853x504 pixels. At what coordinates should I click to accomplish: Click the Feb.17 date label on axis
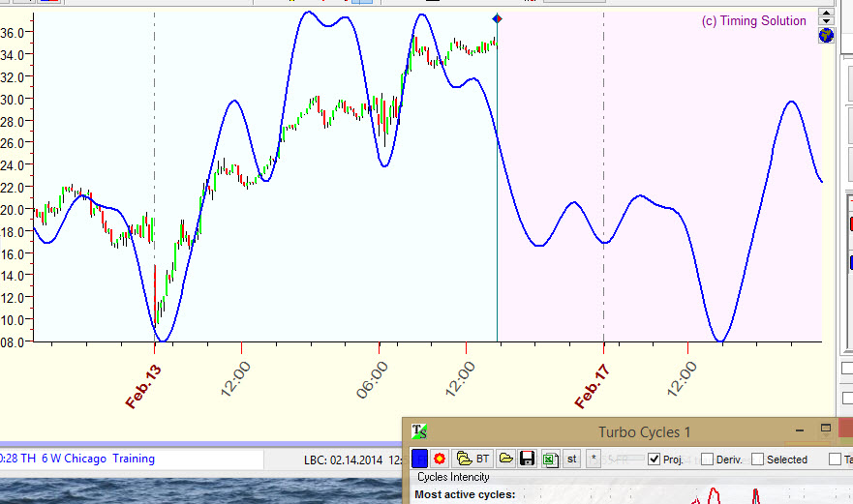coord(592,386)
